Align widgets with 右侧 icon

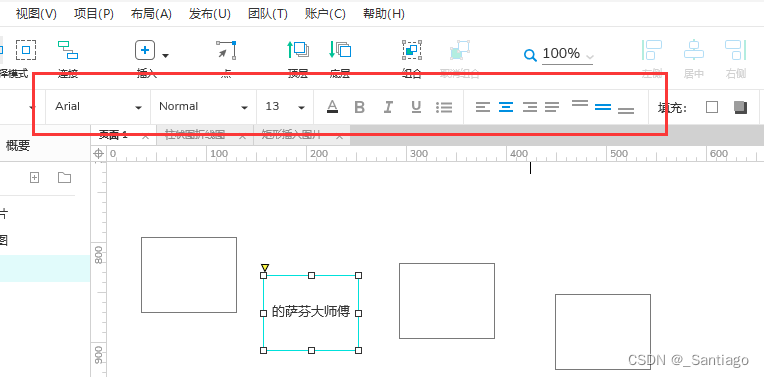(x=736, y=50)
